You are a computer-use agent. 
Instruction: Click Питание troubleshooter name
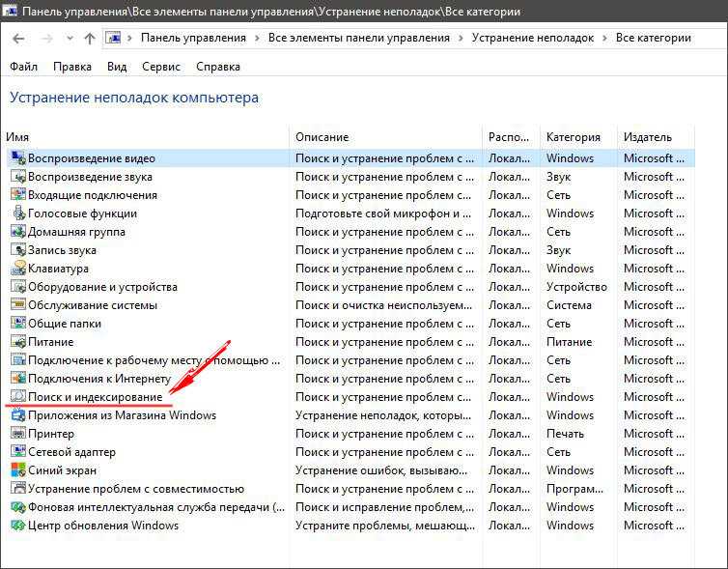pyautogui.click(x=50, y=342)
